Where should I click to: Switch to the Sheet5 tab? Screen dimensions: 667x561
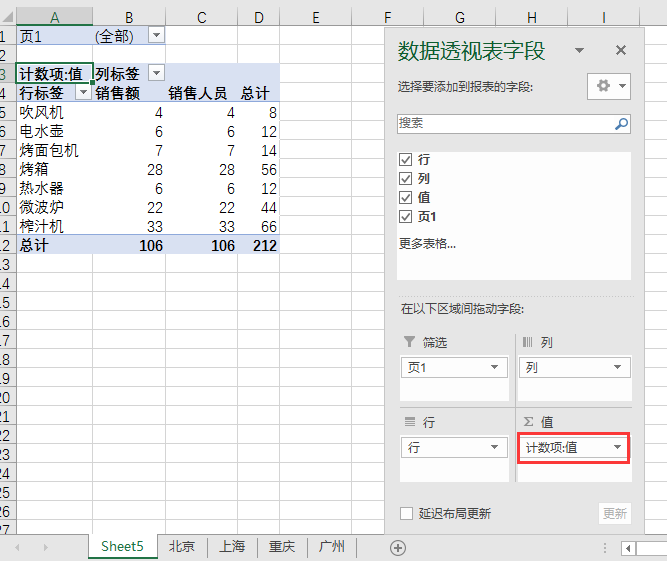click(x=123, y=546)
